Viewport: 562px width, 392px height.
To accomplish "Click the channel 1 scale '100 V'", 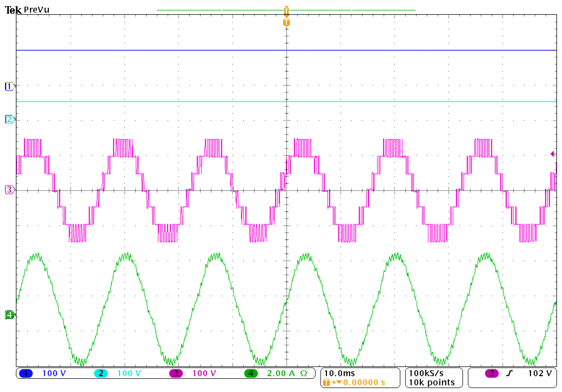I will pyautogui.click(x=54, y=373).
